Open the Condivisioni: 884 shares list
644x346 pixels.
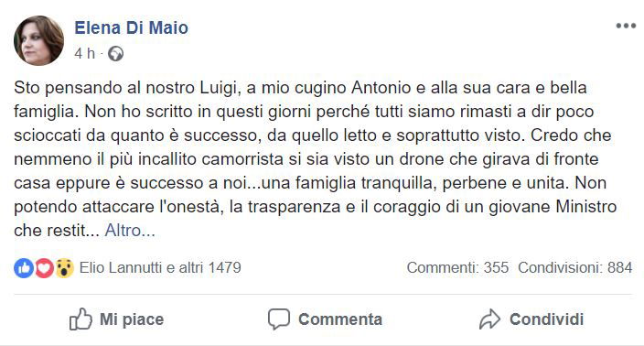click(x=575, y=268)
